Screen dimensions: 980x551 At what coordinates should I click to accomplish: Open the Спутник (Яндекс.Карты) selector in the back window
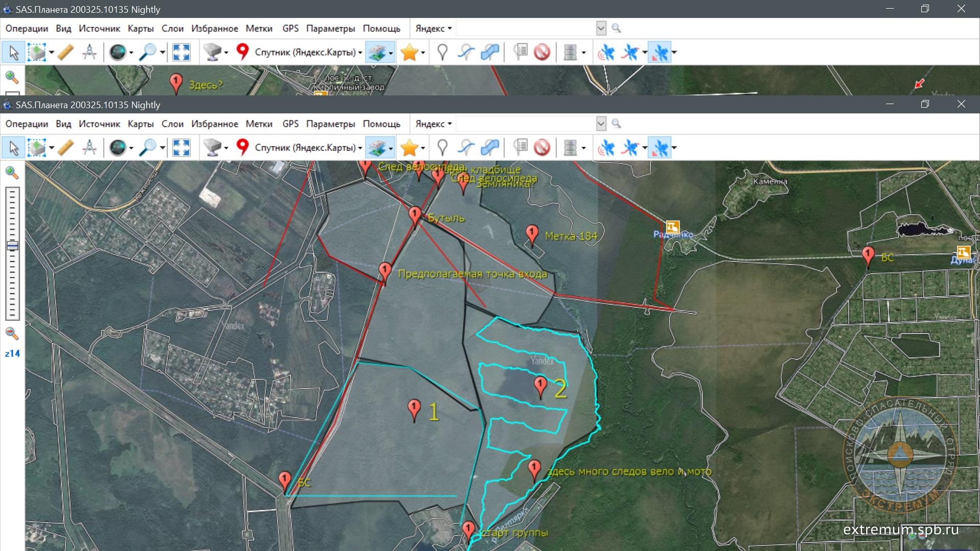(x=308, y=52)
